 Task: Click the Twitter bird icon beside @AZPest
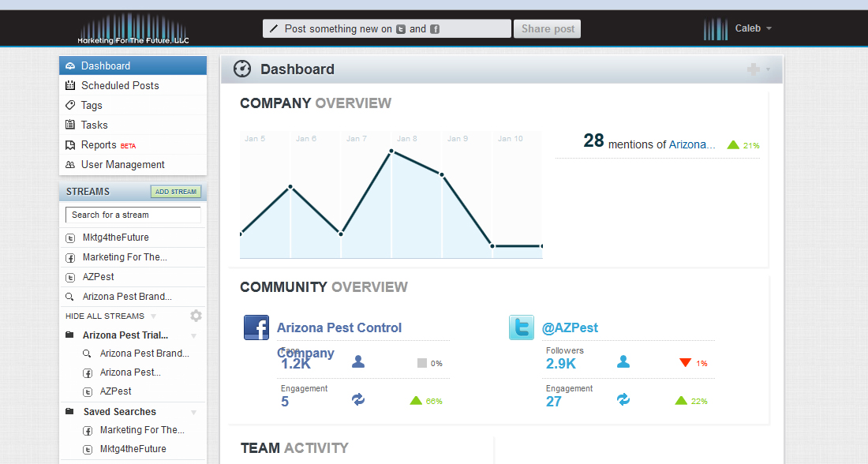coord(522,327)
